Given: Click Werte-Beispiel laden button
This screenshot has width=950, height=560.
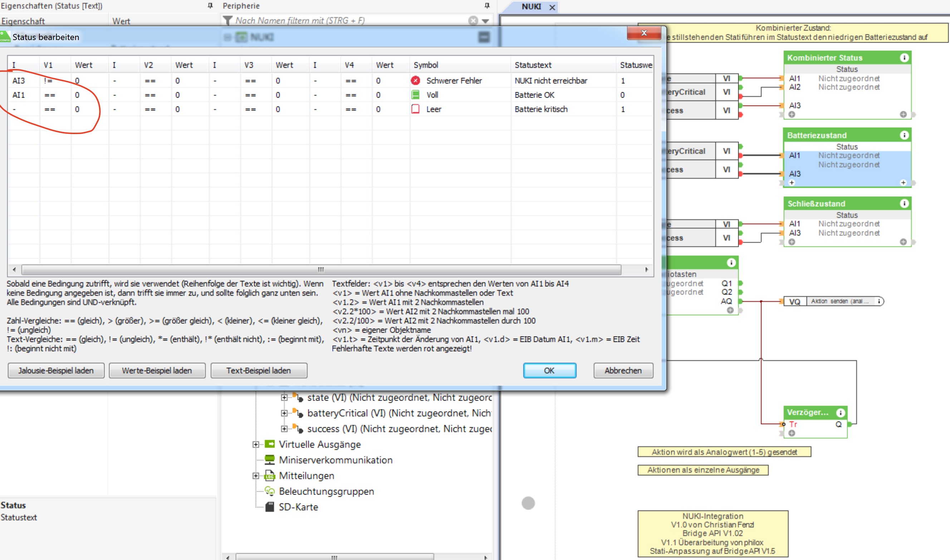Looking at the screenshot, I should 157,370.
